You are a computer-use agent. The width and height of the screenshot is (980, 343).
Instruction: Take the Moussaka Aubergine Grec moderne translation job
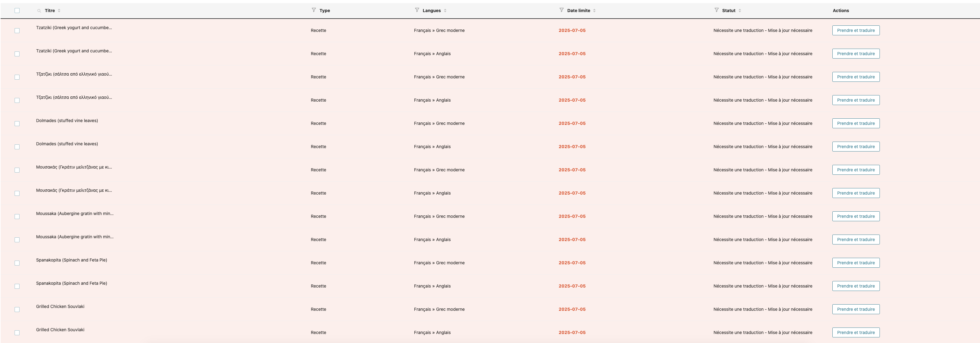856,216
